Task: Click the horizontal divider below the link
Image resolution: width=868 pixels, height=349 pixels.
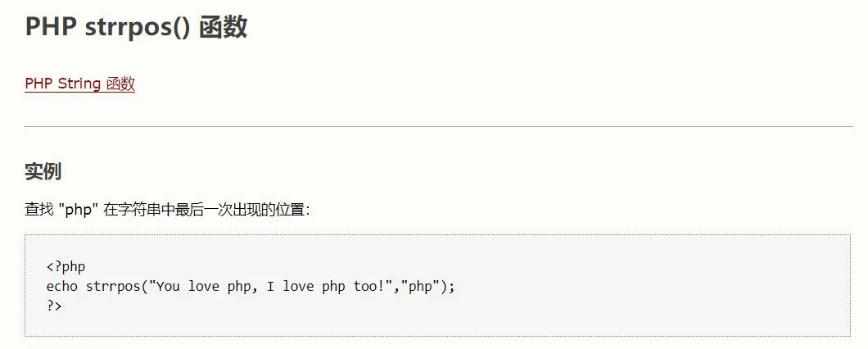Action: 438,126
